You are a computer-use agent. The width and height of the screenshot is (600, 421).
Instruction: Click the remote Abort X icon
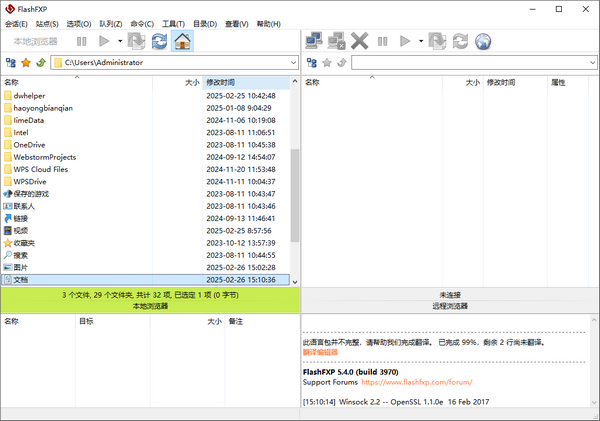(360, 41)
